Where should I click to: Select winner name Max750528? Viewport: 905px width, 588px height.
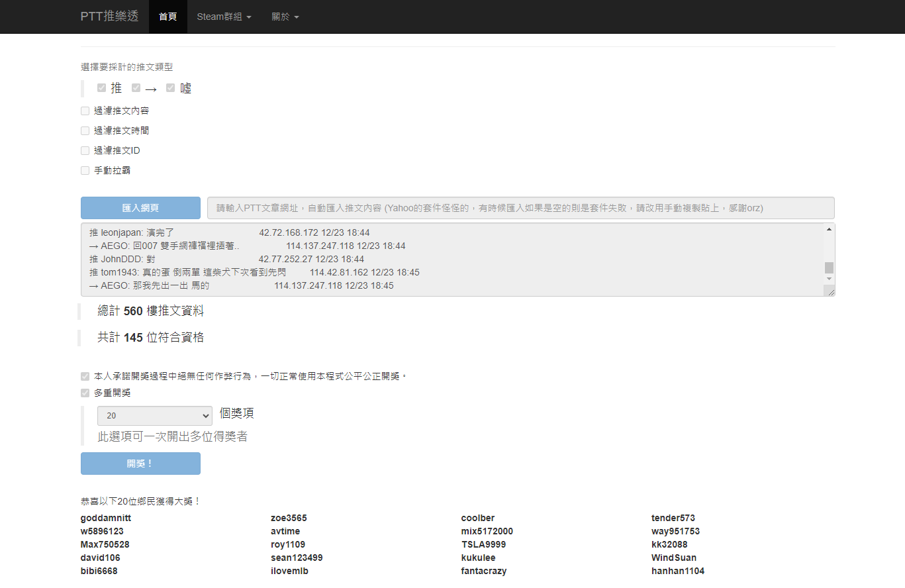tap(105, 544)
